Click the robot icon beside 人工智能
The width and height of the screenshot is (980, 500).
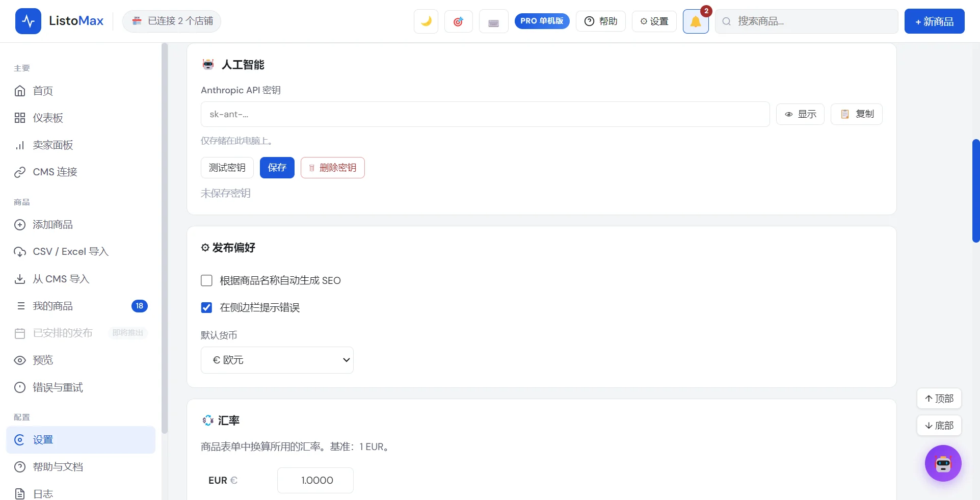point(208,65)
